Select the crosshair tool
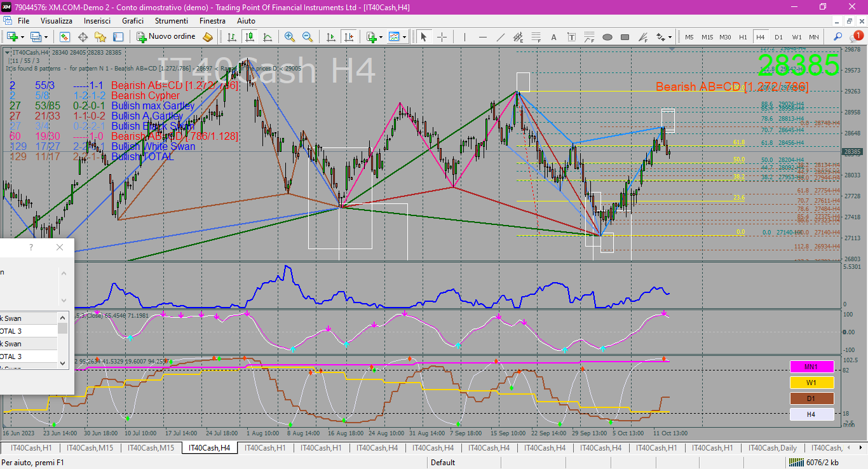Viewport: 868px width, 469px height. [442, 37]
